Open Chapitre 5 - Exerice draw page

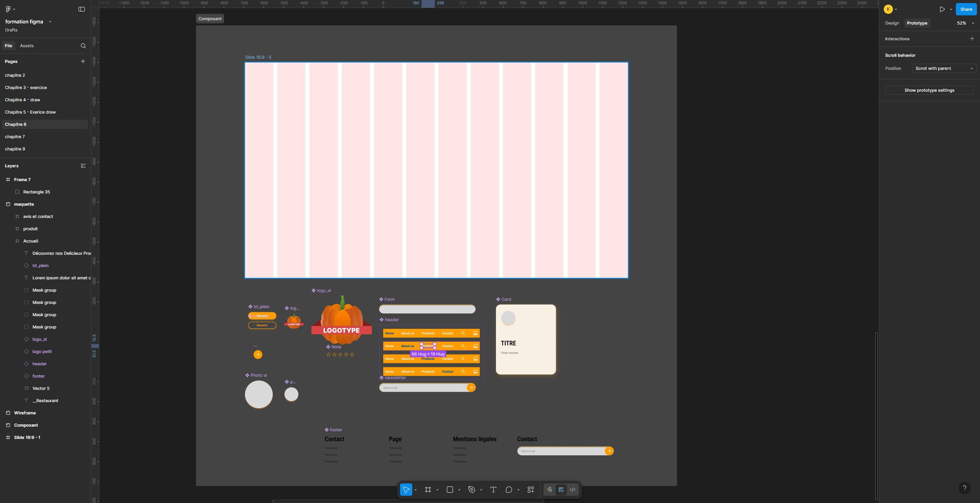coord(44,112)
